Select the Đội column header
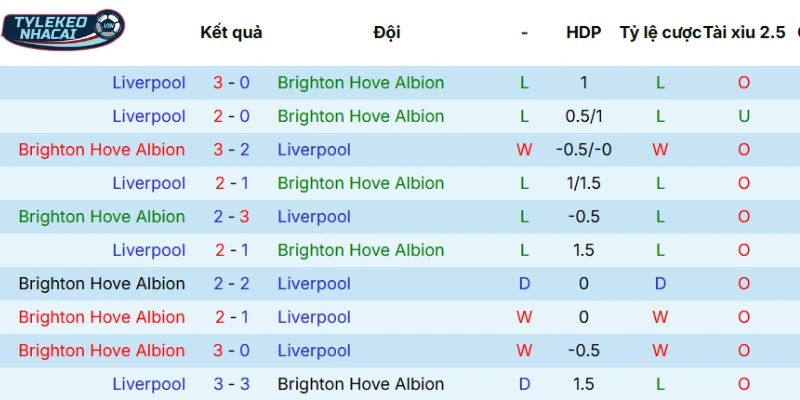 (387, 32)
